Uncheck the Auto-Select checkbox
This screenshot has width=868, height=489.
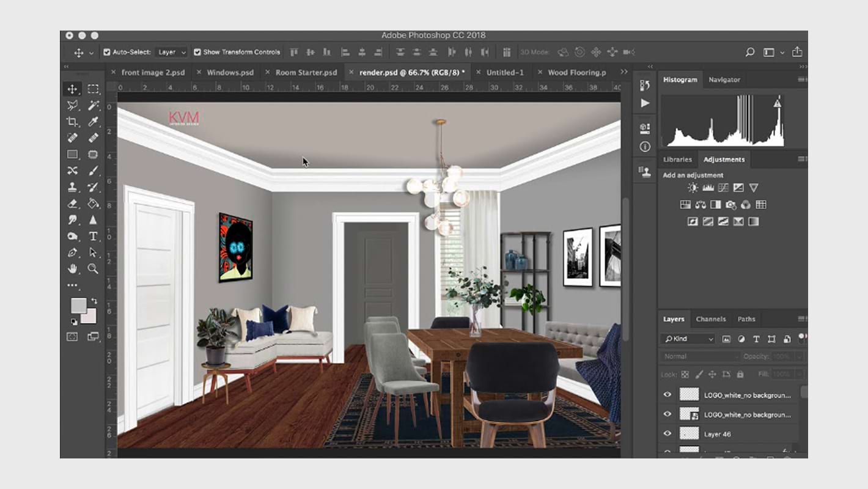click(107, 53)
